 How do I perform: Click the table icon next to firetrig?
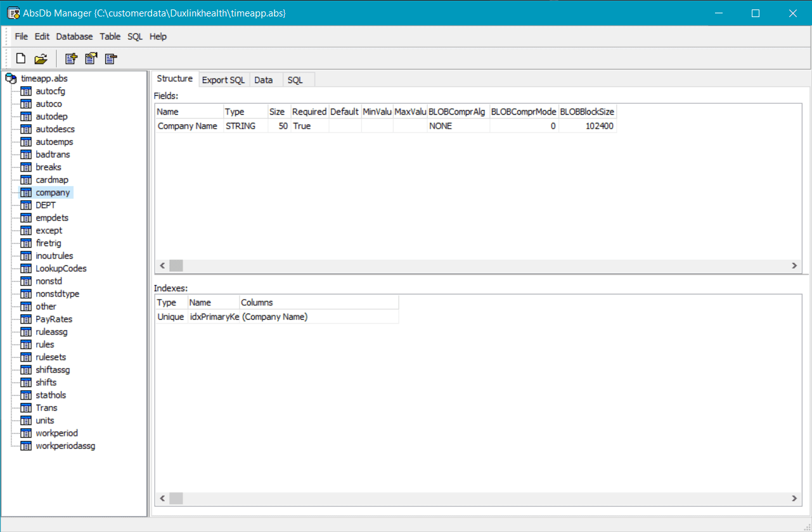[x=26, y=243]
